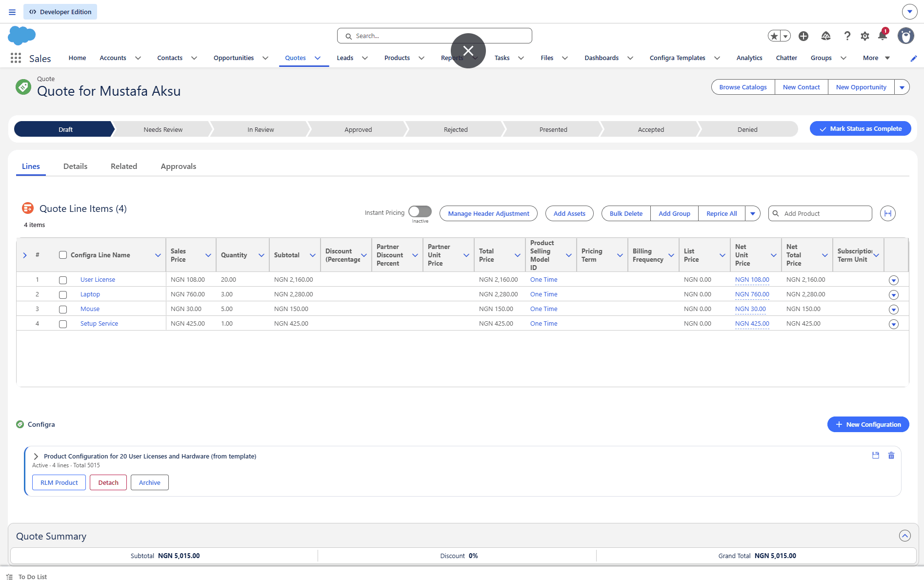Open row actions for User License

point(894,280)
